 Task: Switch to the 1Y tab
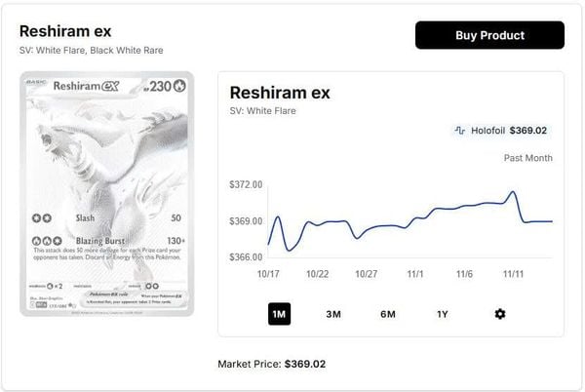tap(443, 314)
